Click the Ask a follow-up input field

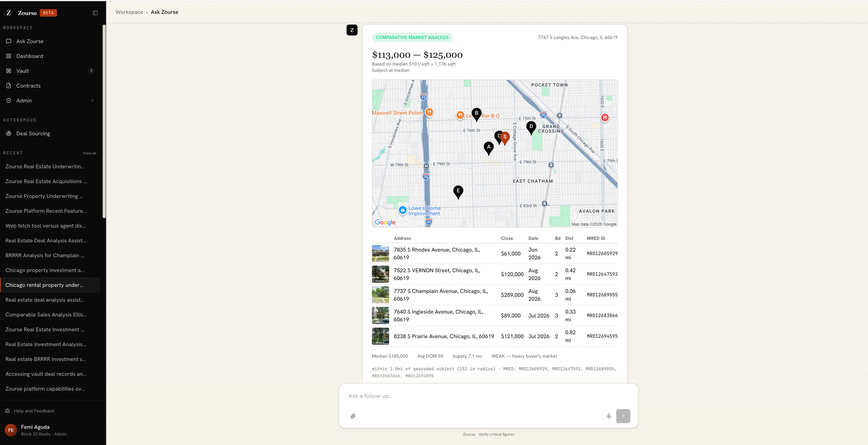[488, 396]
